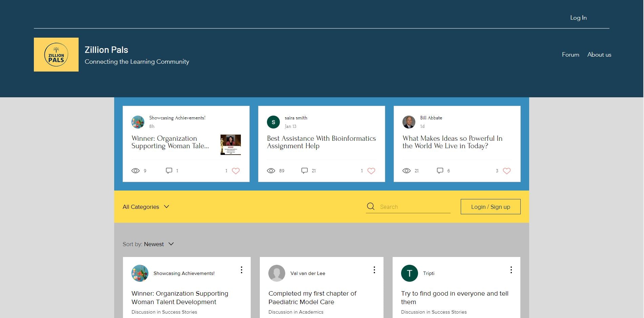Click the views eye icon on the Winner featured post
The width and height of the screenshot is (644, 318).
pyautogui.click(x=136, y=171)
